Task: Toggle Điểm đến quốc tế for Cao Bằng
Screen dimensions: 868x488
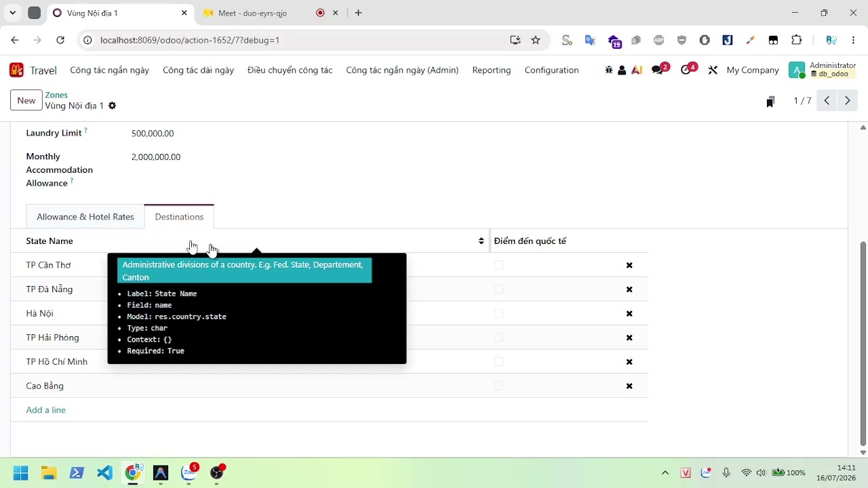Action: click(499, 386)
